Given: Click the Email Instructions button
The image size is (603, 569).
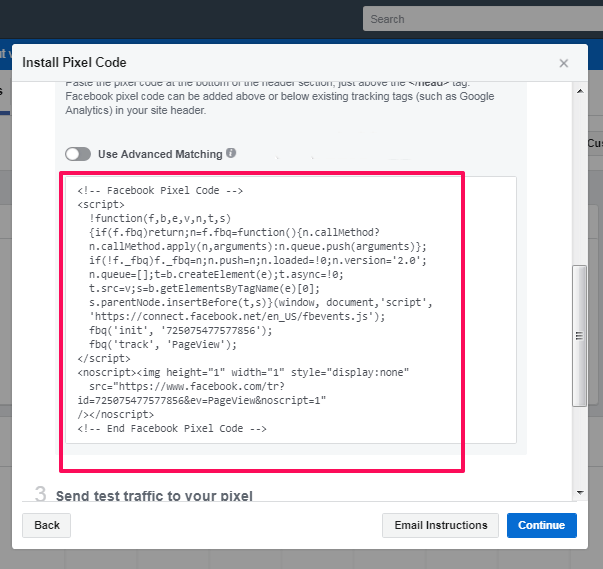Looking at the screenshot, I should (x=440, y=525).
